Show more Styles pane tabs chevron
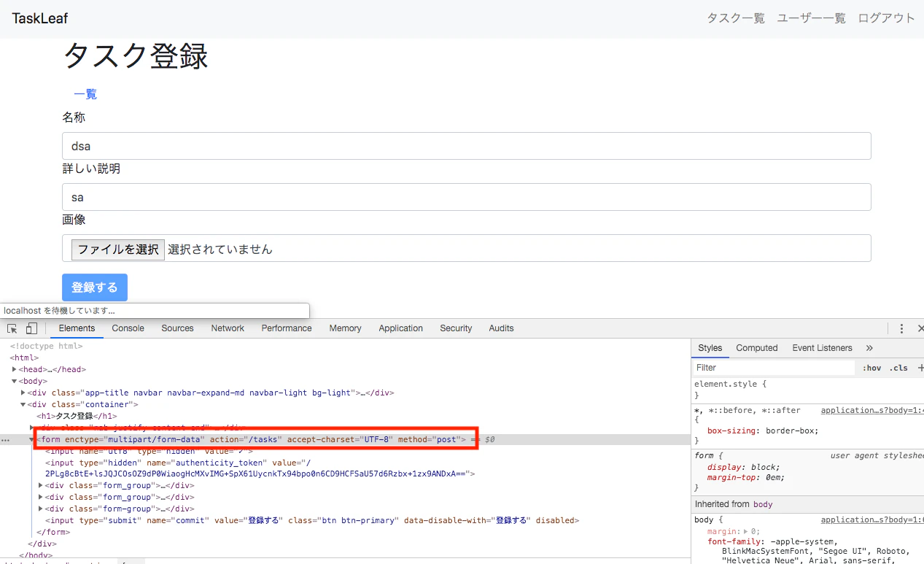This screenshot has width=924, height=564. pos(869,348)
